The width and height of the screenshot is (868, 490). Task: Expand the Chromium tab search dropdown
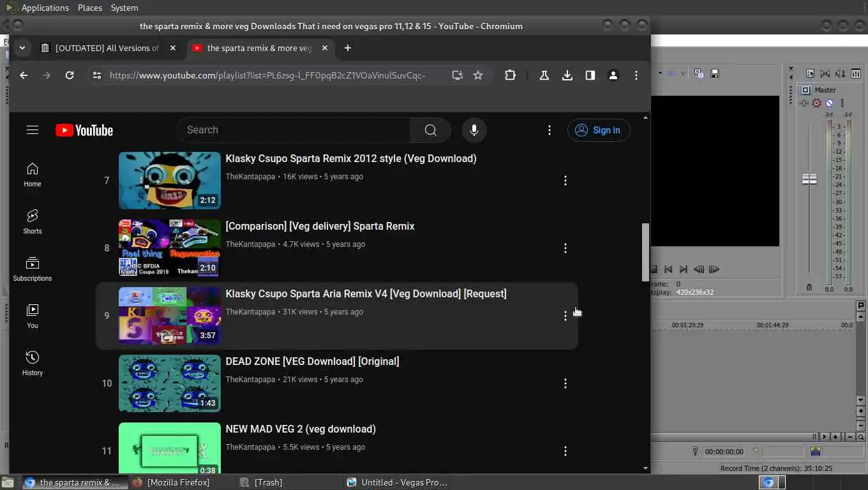point(22,48)
